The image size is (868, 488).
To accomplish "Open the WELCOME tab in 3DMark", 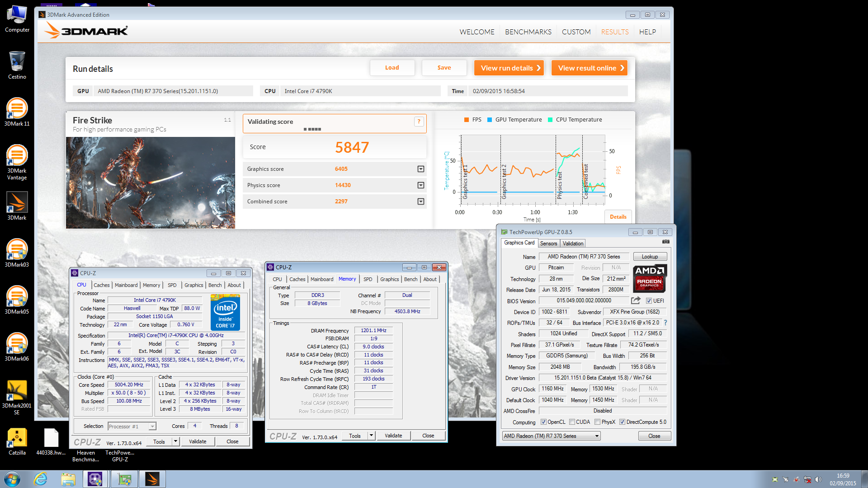I will tap(477, 32).
